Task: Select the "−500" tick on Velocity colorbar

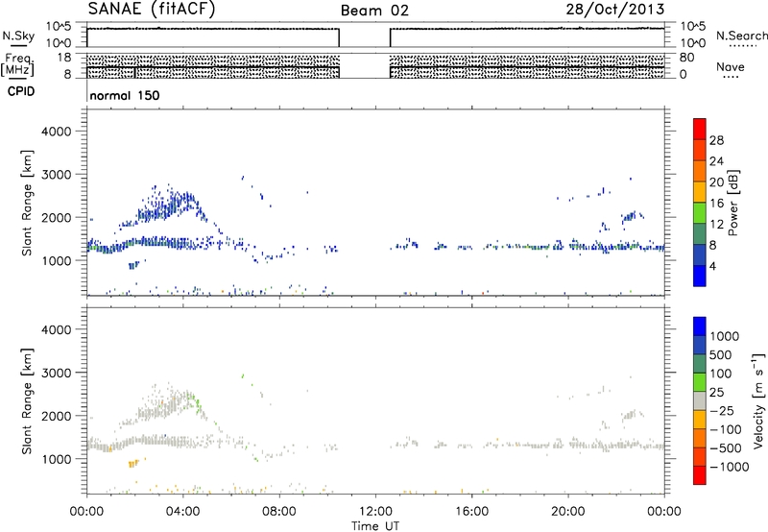Action: click(726, 447)
